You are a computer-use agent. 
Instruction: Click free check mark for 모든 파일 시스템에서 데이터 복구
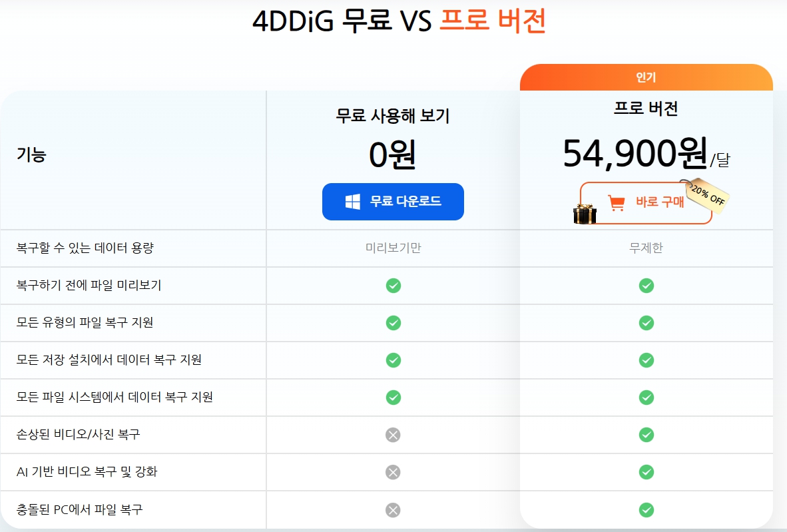[393, 398]
